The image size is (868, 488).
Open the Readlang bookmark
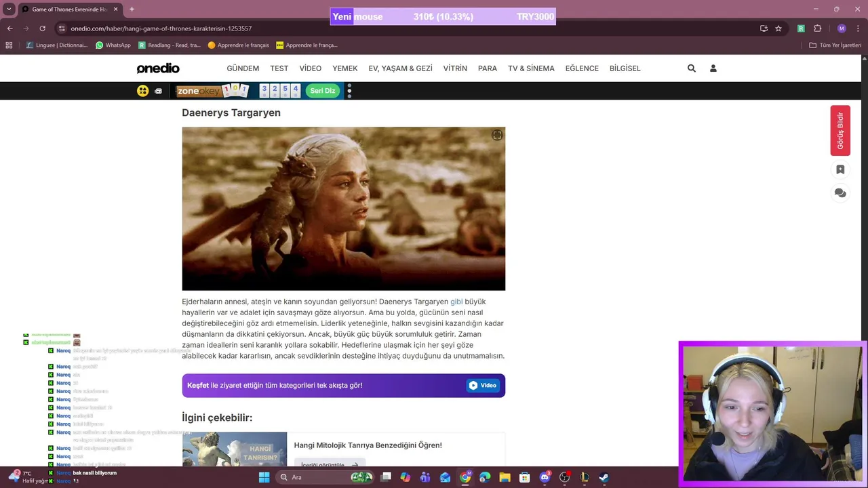pos(169,45)
